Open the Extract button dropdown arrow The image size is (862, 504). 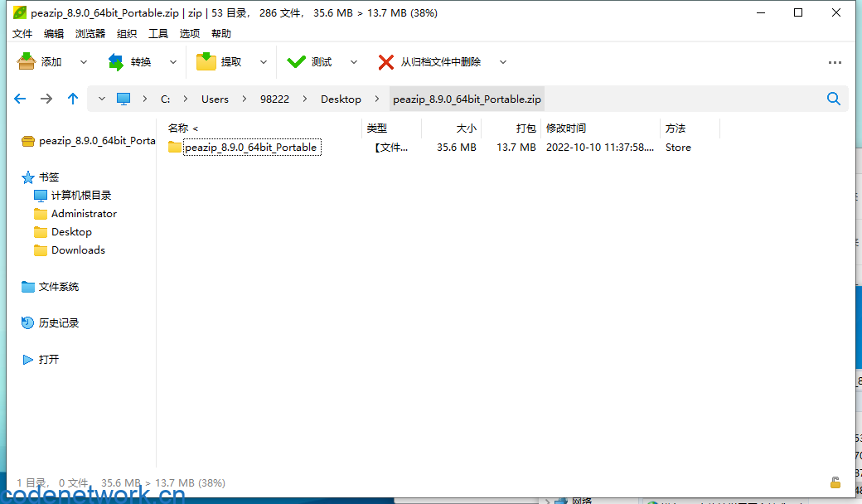point(263,61)
